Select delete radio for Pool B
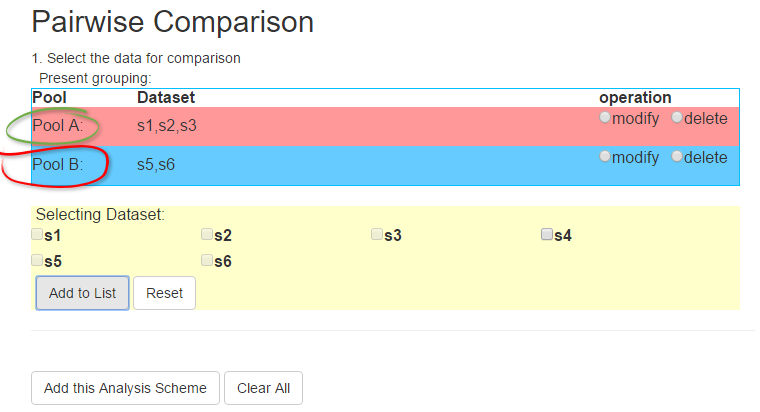Image resolution: width=760 pixels, height=412 pixels. point(677,157)
